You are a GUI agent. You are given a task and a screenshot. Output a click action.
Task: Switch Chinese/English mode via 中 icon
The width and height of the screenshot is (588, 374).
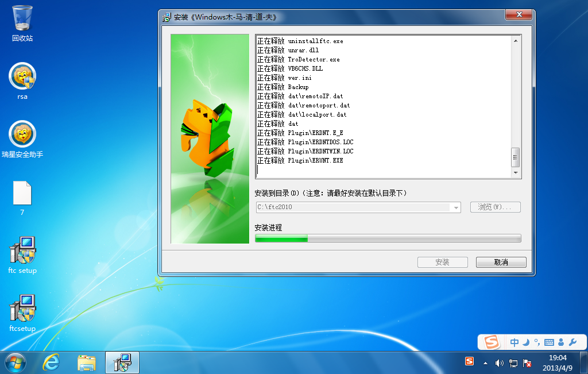[514, 342]
